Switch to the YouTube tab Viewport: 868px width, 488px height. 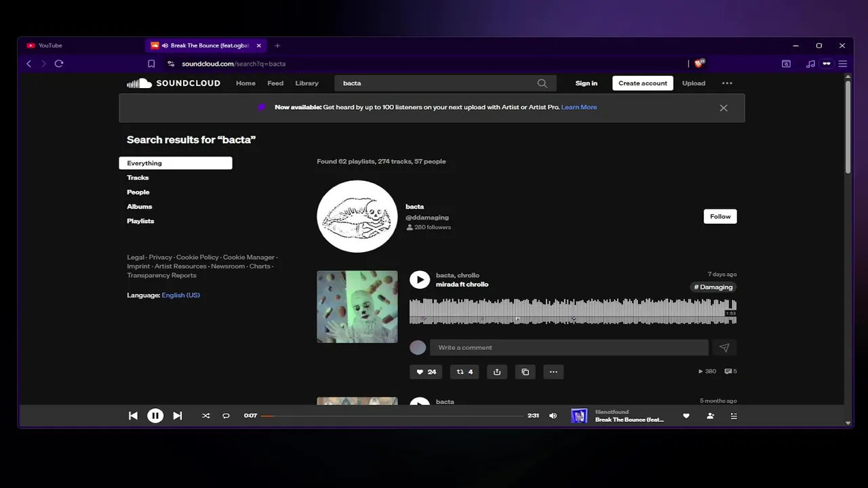(x=81, y=45)
